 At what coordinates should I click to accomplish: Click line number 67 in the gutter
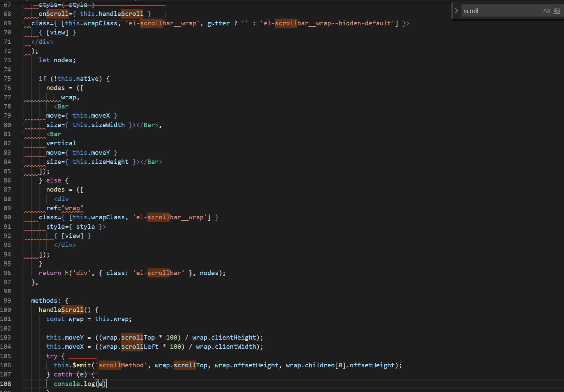pyautogui.click(x=7, y=5)
